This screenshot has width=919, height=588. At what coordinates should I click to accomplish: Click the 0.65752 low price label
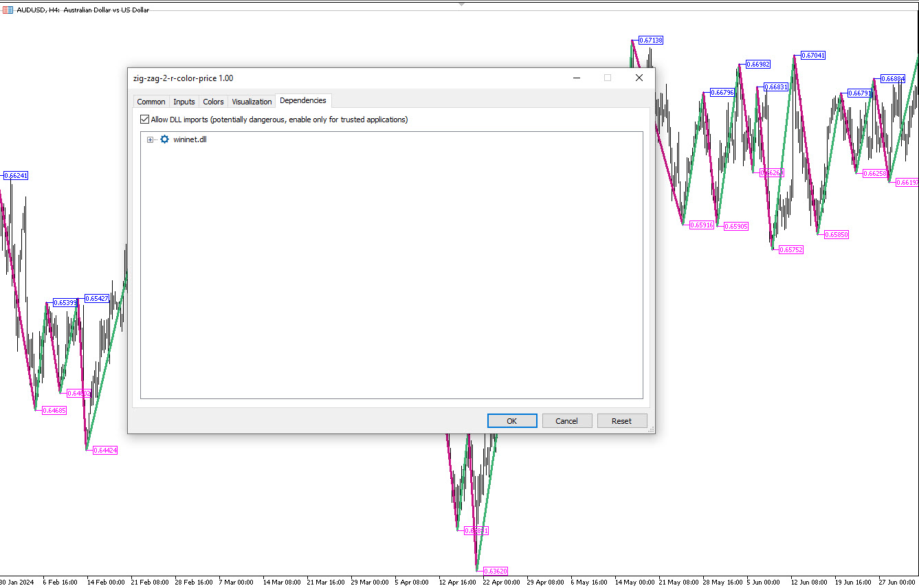pyautogui.click(x=791, y=250)
